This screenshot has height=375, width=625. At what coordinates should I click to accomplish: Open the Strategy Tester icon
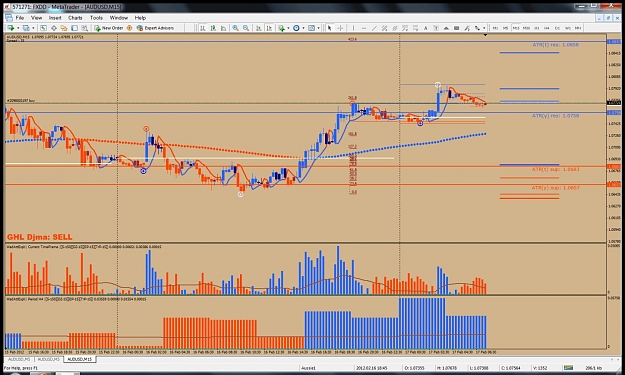coord(85,28)
